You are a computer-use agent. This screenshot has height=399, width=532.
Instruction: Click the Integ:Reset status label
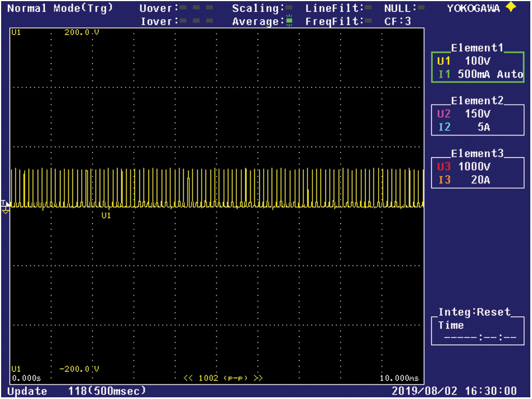coord(474,312)
